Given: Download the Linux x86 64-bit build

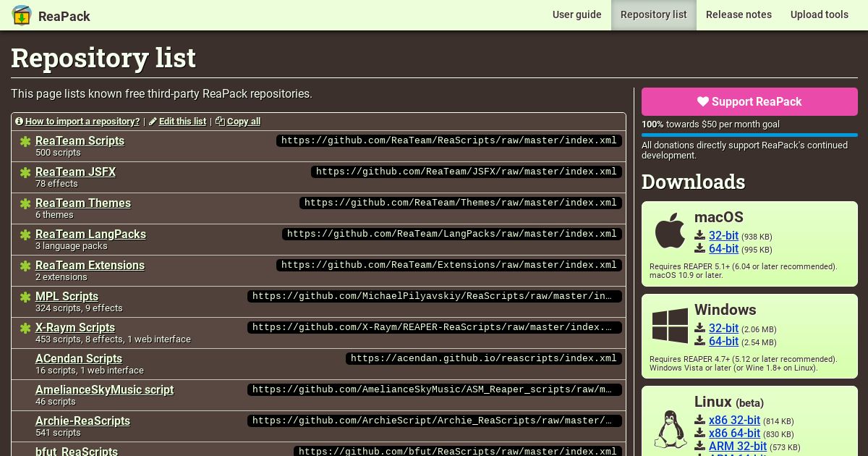Looking at the screenshot, I should point(734,433).
